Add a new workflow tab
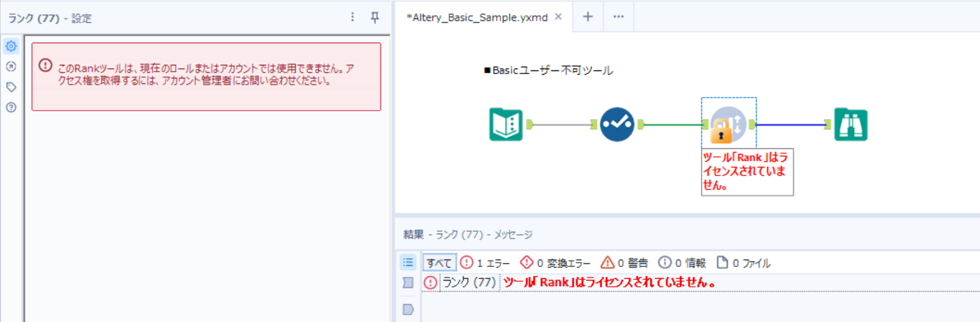Viewport: 980px width, 322px height. pyautogui.click(x=588, y=17)
